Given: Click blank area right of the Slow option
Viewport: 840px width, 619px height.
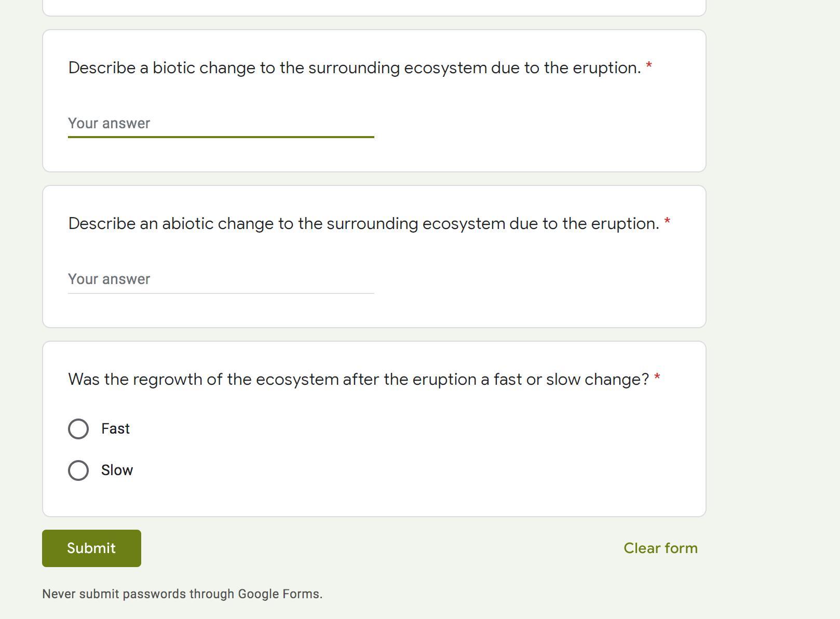Looking at the screenshot, I should pos(415,470).
